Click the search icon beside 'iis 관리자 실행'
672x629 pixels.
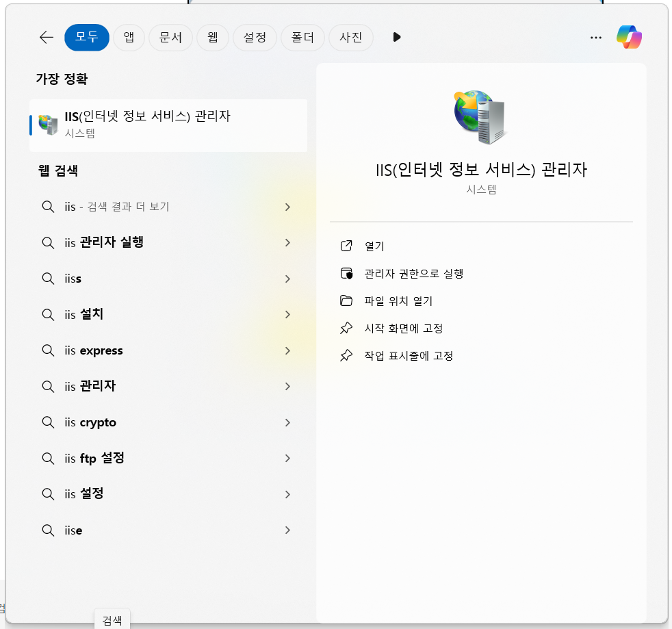(48, 243)
